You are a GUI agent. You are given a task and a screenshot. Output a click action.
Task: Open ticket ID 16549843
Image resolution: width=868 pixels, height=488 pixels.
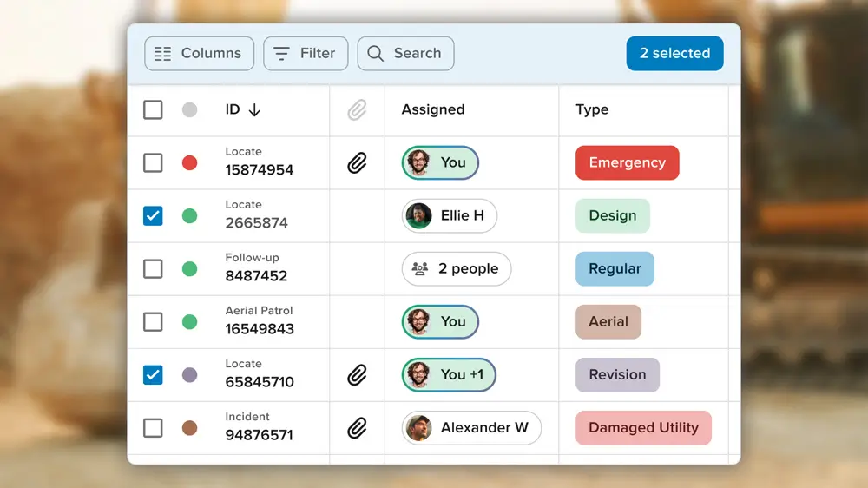coord(260,329)
